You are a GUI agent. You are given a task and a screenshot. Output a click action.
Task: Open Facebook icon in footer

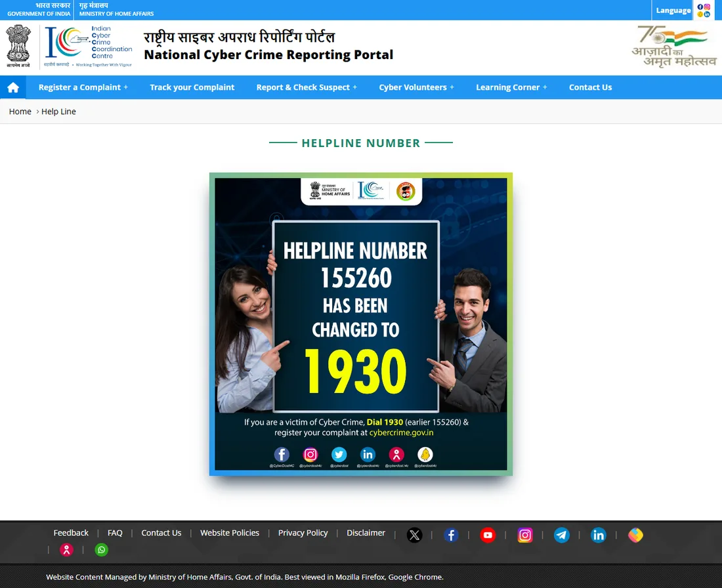[452, 535]
